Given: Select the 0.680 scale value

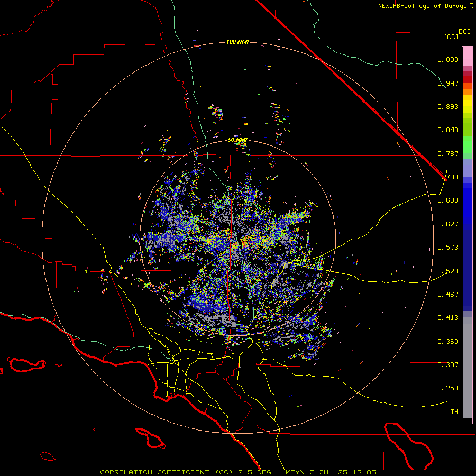Looking at the screenshot, I should pyautogui.click(x=448, y=200).
